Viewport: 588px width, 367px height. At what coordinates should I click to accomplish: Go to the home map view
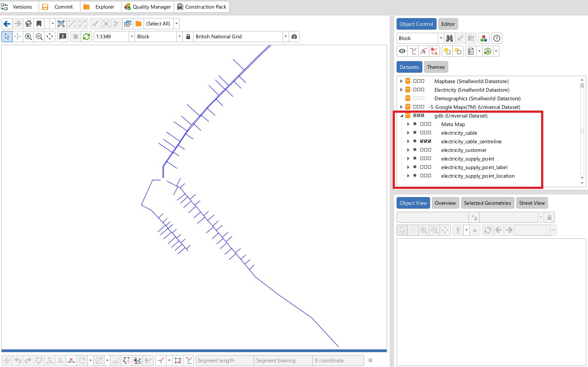point(28,24)
